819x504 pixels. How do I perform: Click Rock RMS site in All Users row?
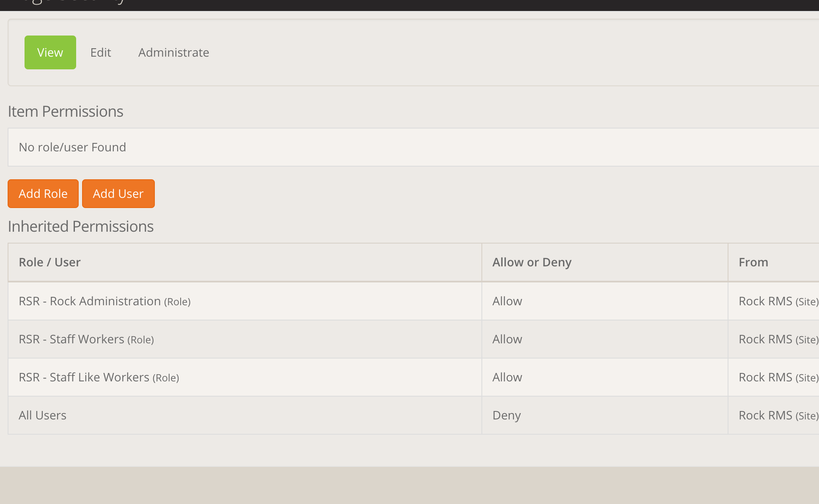click(x=778, y=415)
